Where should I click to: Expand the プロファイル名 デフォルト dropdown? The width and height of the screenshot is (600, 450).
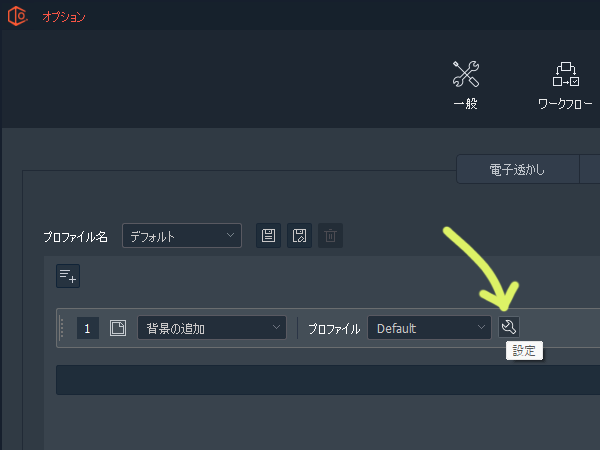pos(182,236)
